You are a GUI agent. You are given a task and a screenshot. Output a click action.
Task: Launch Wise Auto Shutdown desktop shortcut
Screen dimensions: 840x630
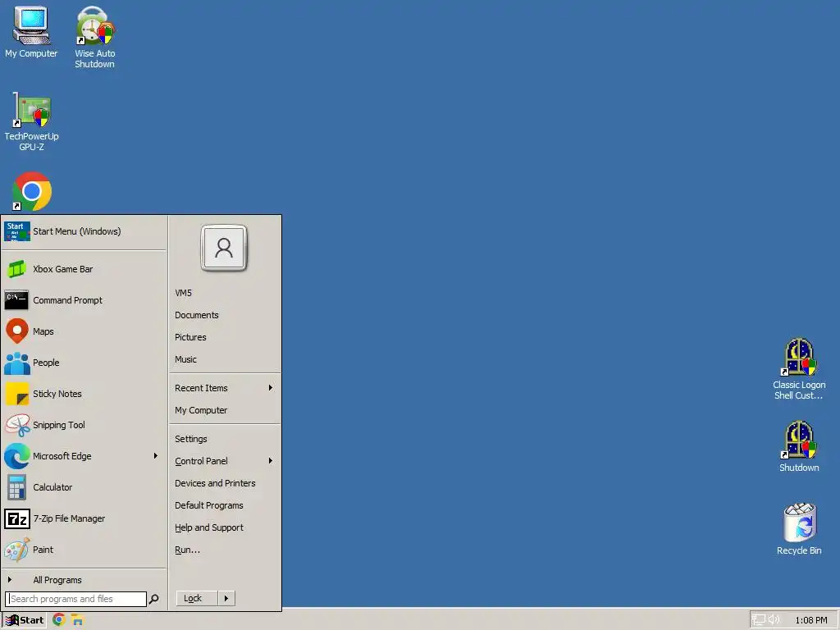[x=95, y=36]
